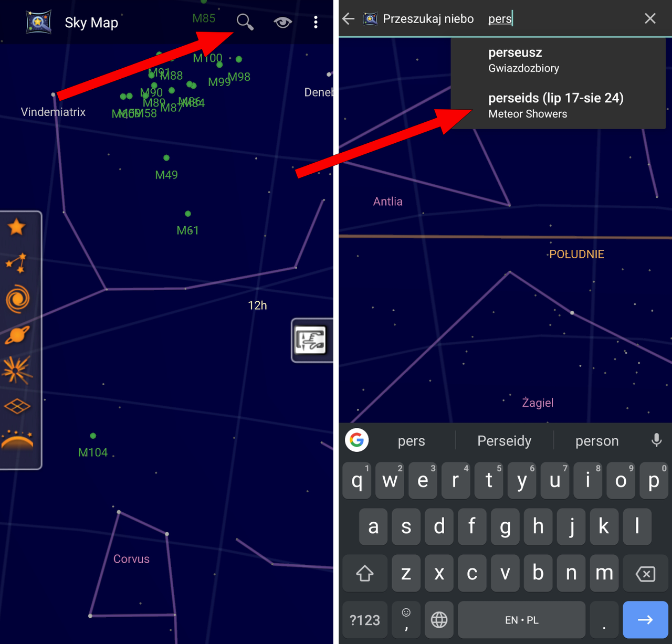Clear the search text with X

(650, 19)
